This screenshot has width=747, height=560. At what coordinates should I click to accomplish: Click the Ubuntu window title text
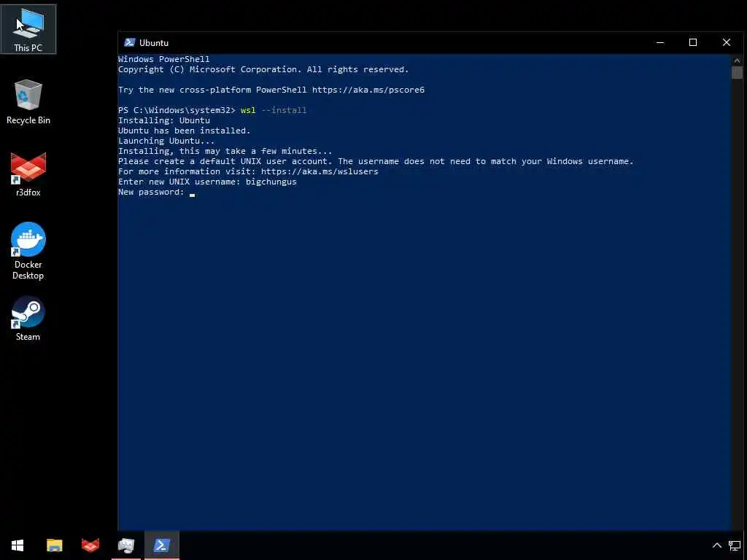click(154, 43)
